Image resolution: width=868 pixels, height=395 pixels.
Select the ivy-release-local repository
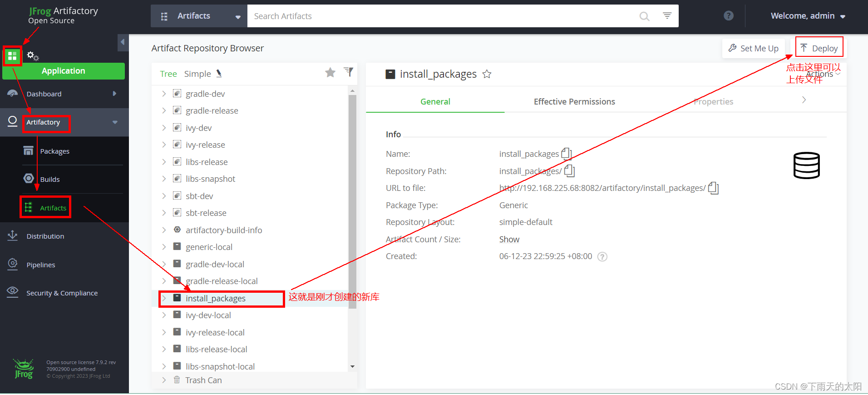pyautogui.click(x=215, y=332)
